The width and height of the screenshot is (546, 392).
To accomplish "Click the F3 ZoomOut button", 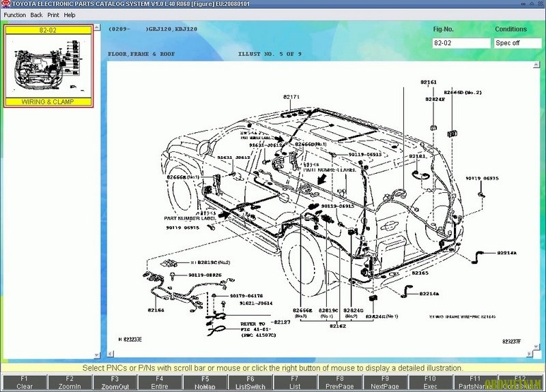I will [x=115, y=382].
